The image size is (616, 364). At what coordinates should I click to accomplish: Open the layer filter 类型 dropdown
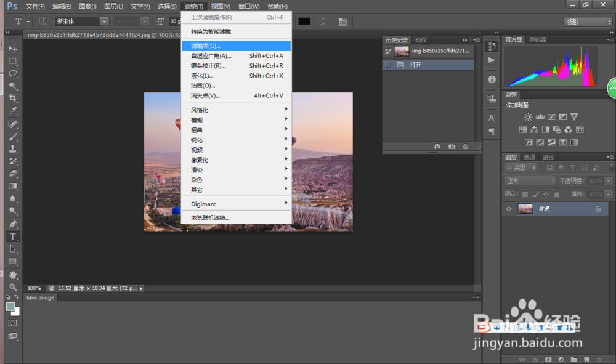pos(521,168)
